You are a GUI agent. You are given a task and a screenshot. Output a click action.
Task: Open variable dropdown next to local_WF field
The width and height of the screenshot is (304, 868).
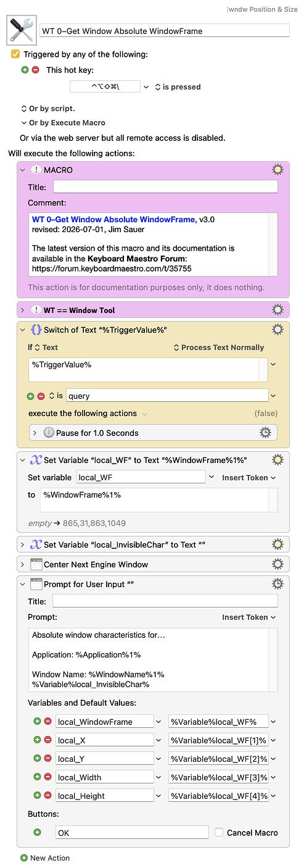[x=212, y=477]
